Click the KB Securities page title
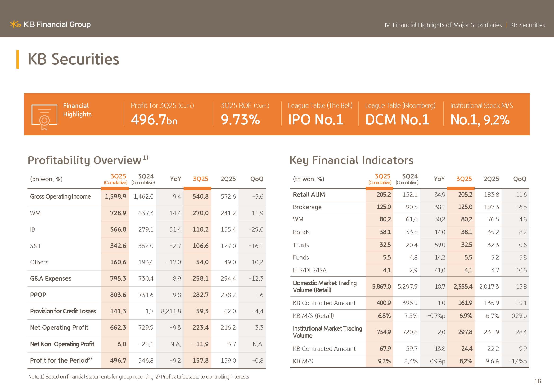Image resolution: width=554 pixels, height=392 pixels. (73, 59)
